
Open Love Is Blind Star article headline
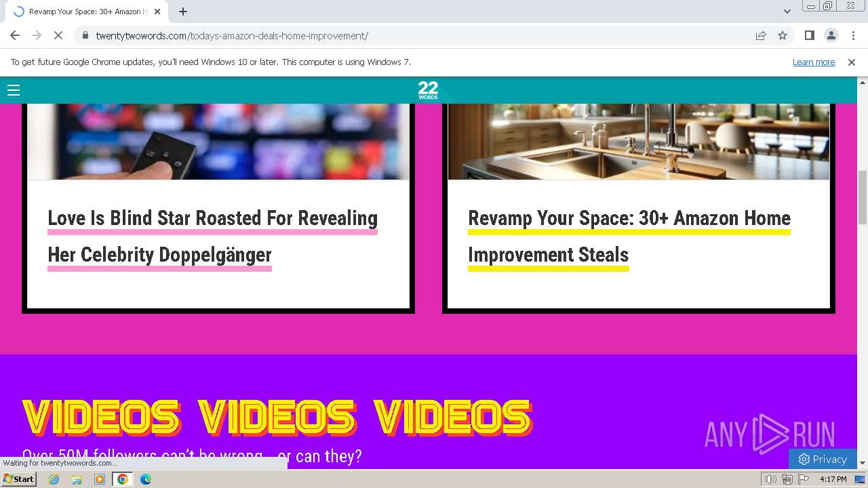(x=213, y=237)
